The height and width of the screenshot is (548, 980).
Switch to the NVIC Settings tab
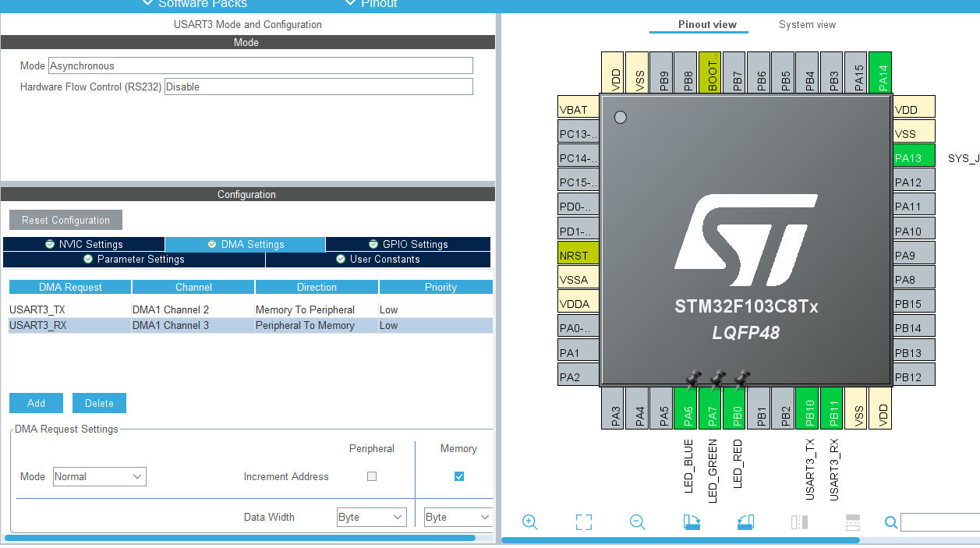pyautogui.click(x=84, y=244)
